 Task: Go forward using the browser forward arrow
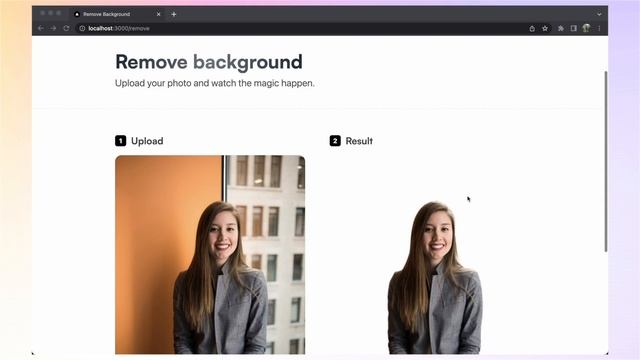coord(53,28)
